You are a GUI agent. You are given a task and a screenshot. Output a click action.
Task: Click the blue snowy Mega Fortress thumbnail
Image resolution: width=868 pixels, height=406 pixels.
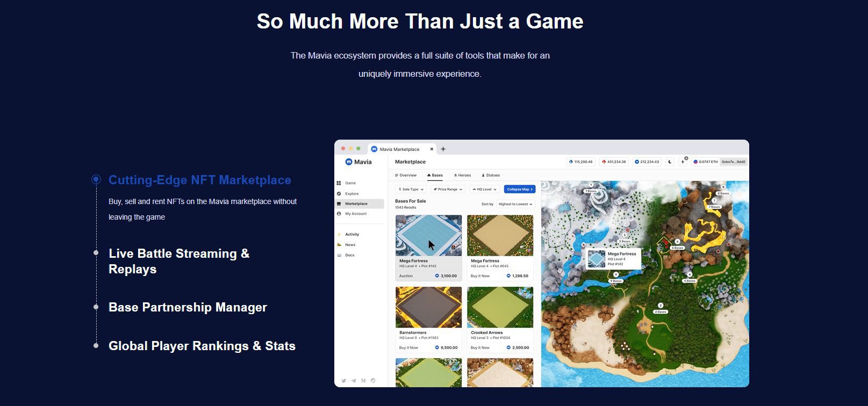428,235
